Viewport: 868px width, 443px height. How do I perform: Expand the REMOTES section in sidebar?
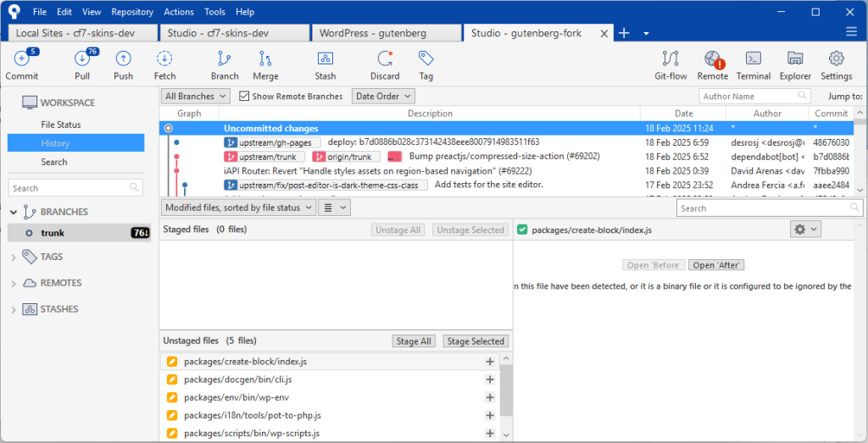14,283
